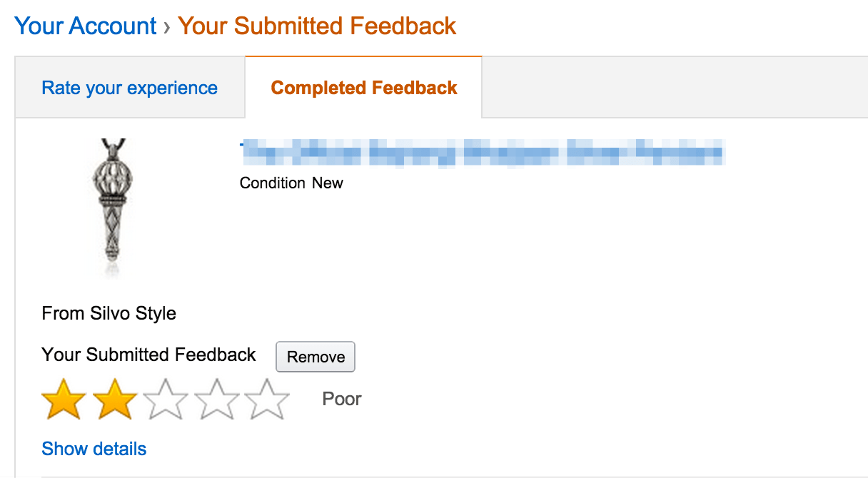
Task: Click the breadcrumb chevron separator
Action: point(166,26)
